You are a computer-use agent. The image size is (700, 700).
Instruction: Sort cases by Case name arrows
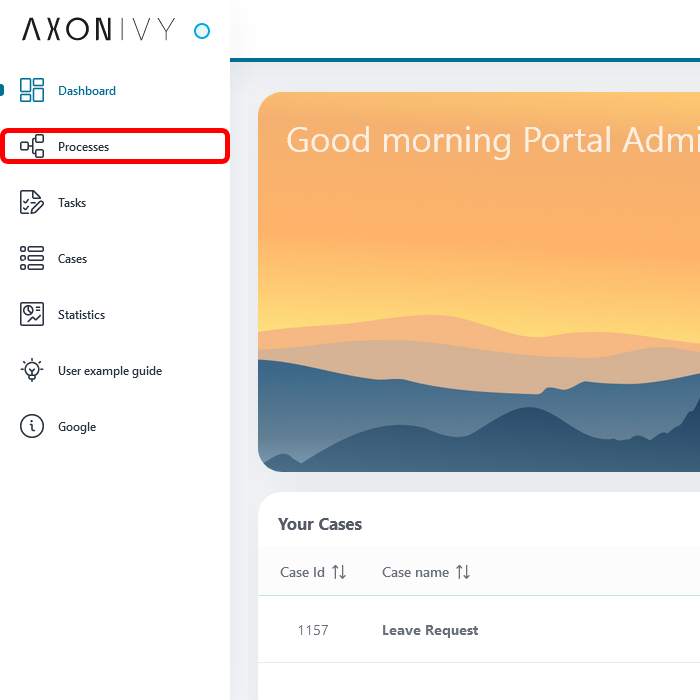pos(463,572)
